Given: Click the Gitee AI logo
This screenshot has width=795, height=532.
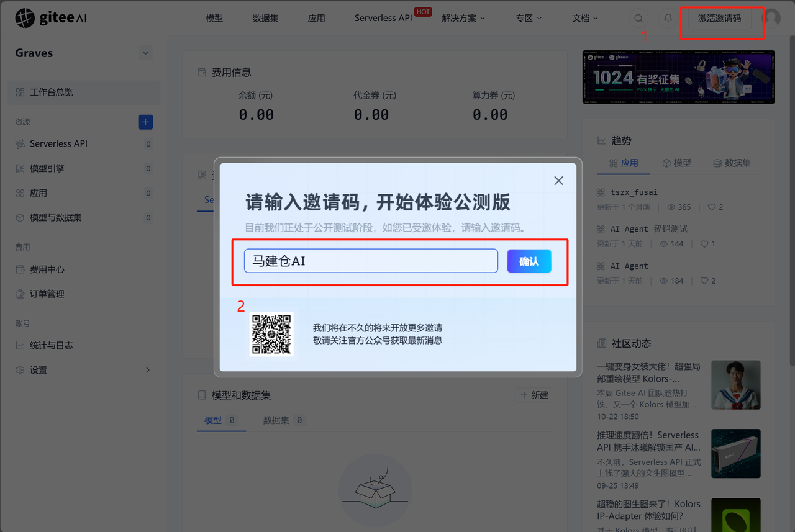Looking at the screenshot, I should [x=51, y=18].
